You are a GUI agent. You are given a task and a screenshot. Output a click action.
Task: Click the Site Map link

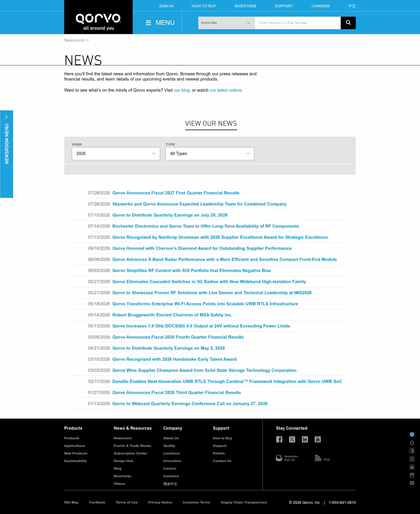71,502
